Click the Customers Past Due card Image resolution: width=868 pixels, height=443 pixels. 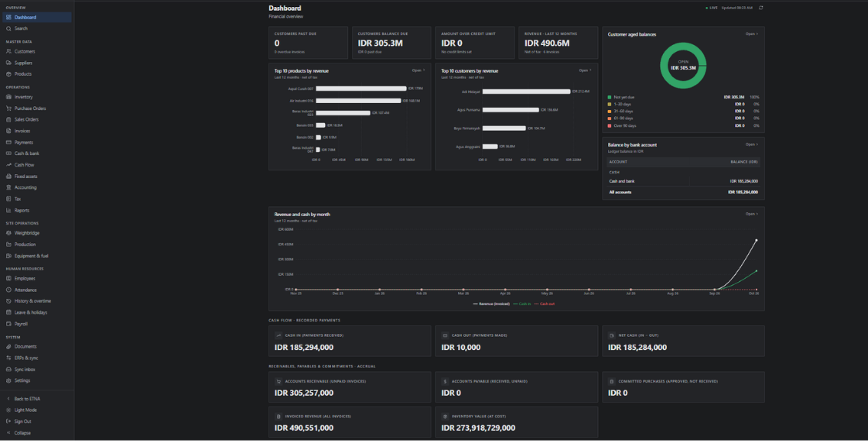[308, 43]
